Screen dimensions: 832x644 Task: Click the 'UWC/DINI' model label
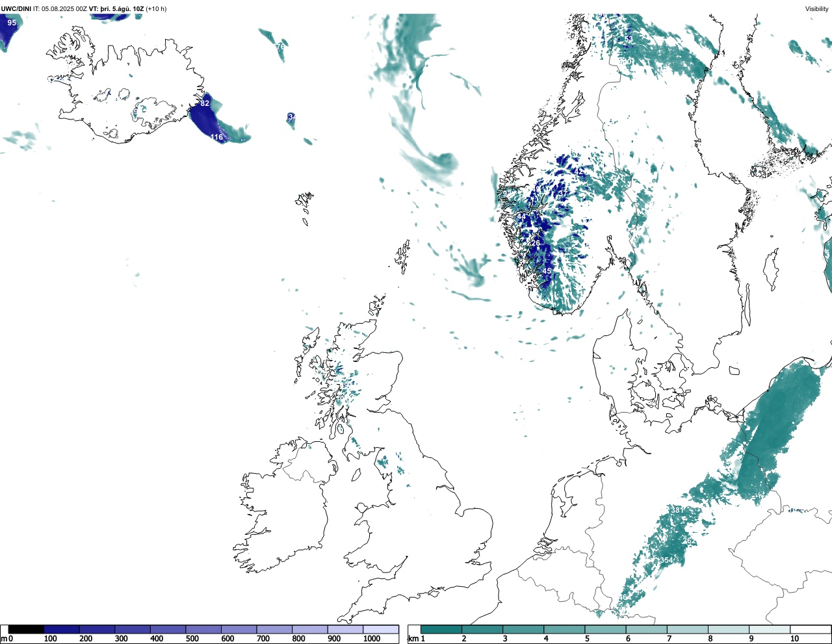(x=16, y=9)
